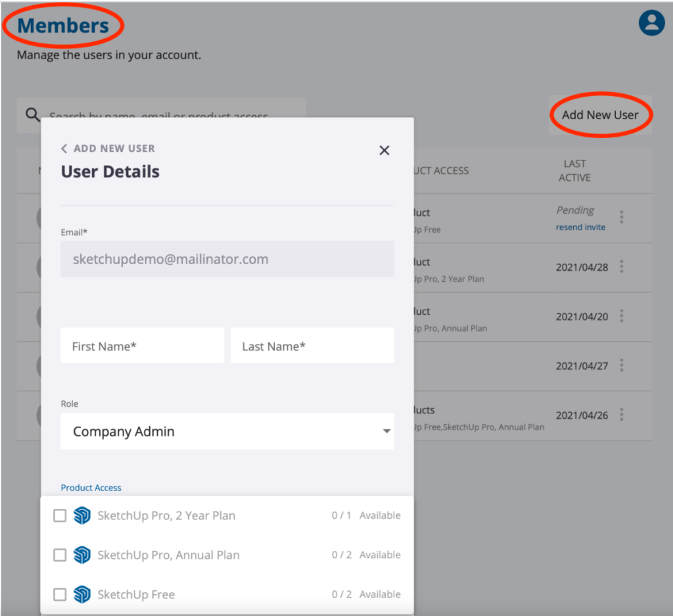Click the Email field with sketchupdemo@mailinator.com

point(227,259)
